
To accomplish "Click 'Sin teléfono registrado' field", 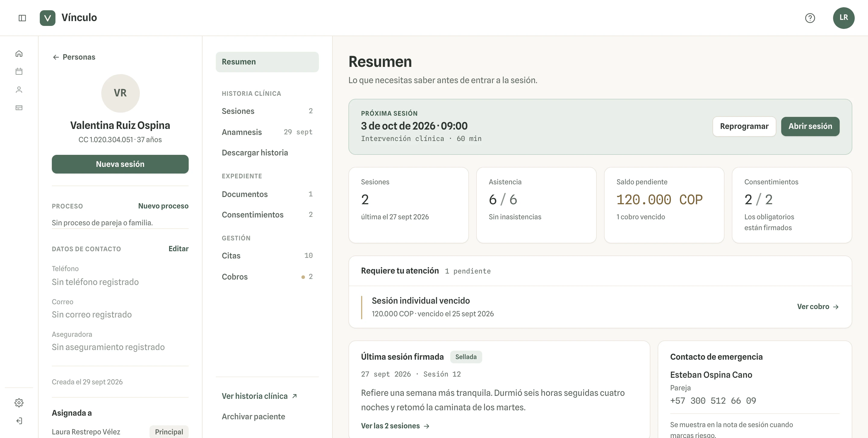I will [x=95, y=282].
